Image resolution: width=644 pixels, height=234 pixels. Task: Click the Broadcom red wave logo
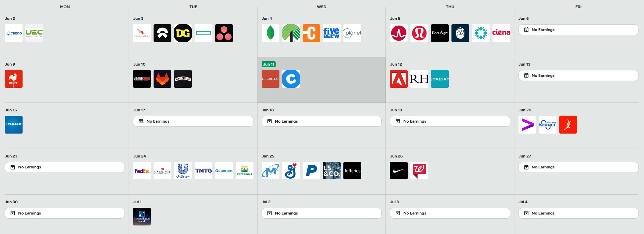[399, 33]
